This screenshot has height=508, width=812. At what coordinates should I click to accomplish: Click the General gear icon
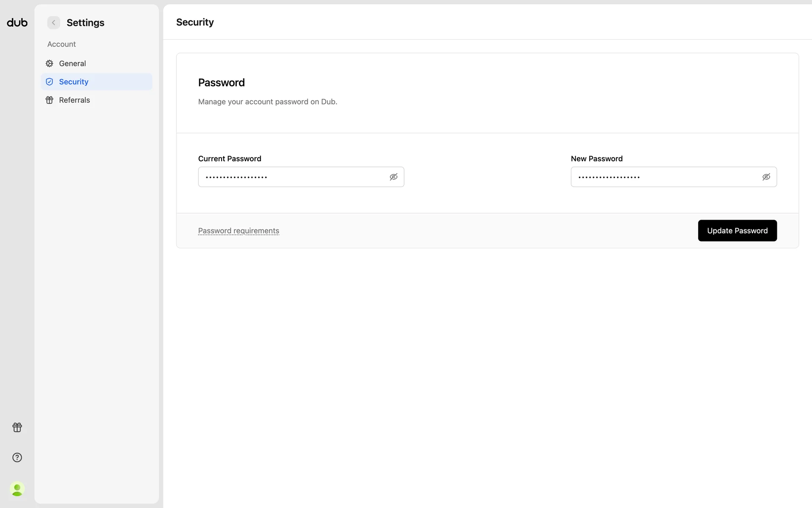click(49, 63)
